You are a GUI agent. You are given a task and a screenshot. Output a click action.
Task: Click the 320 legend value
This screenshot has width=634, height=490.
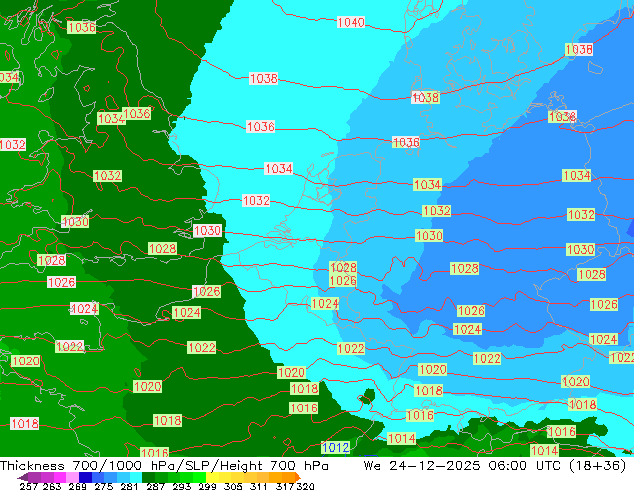[x=305, y=486]
